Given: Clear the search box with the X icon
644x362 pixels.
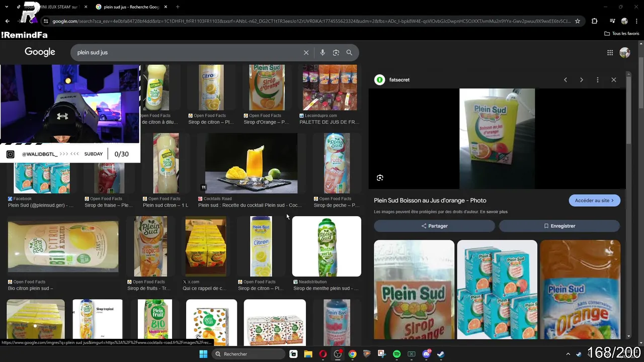Looking at the screenshot, I should click(306, 52).
